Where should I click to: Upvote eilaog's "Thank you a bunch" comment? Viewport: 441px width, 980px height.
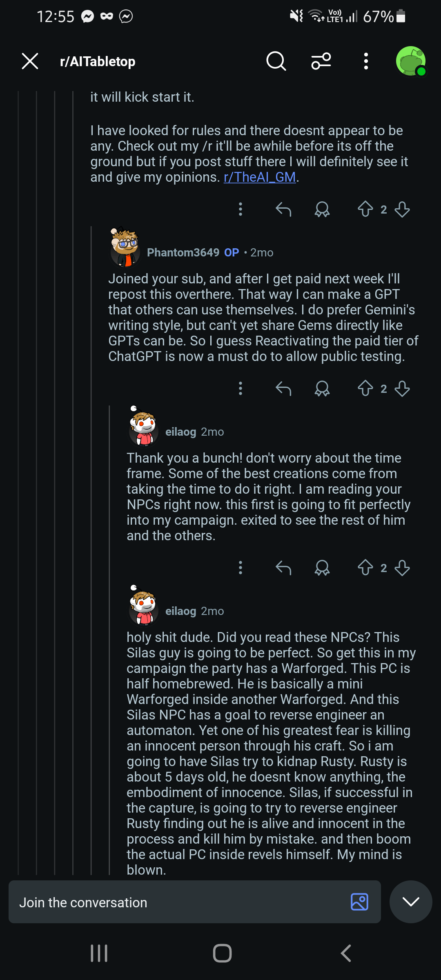pos(365,568)
